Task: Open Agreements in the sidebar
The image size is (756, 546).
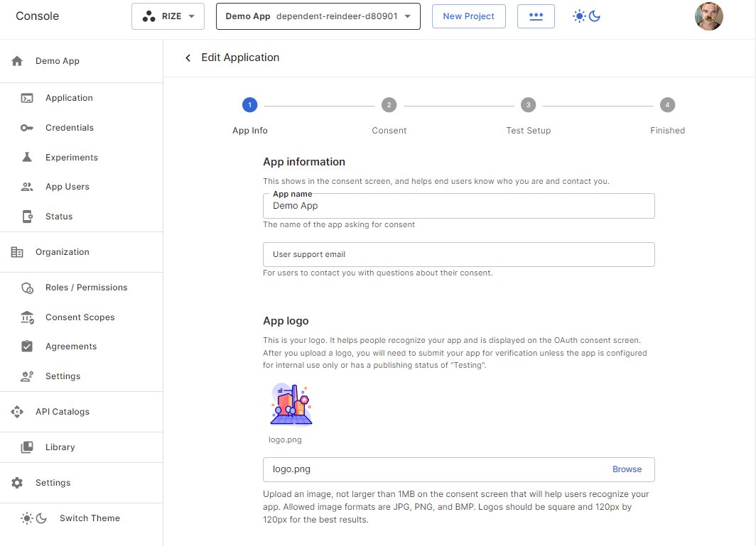Action: (x=70, y=346)
